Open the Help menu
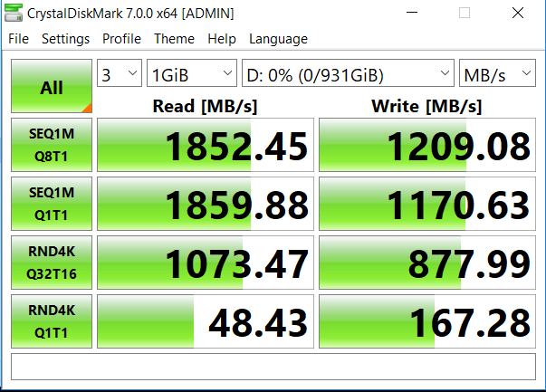This screenshot has width=546, height=392. point(222,39)
